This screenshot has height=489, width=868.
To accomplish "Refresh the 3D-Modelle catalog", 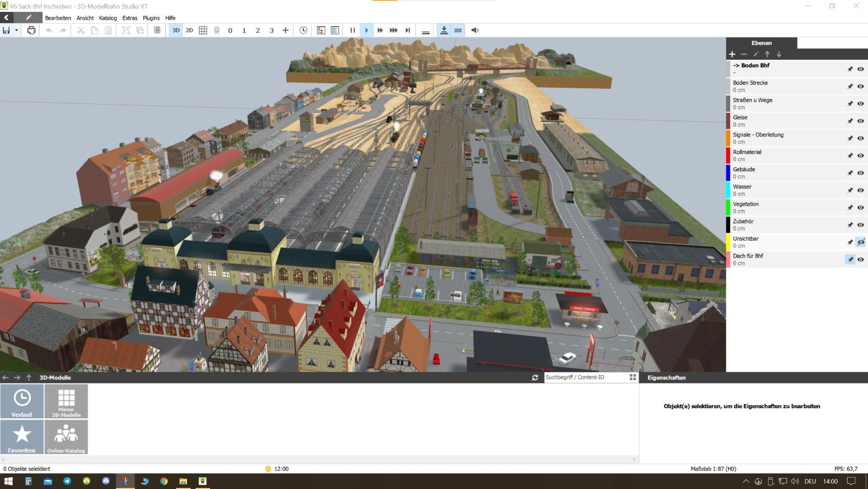I will click(535, 378).
